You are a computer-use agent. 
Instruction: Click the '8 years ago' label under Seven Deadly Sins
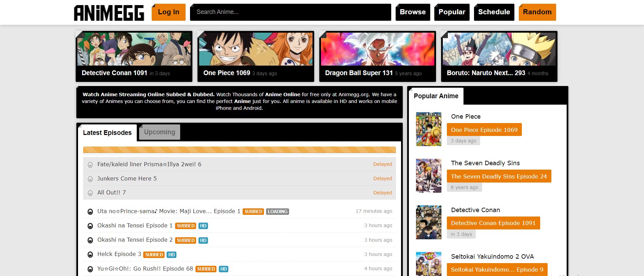click(464, 187)
